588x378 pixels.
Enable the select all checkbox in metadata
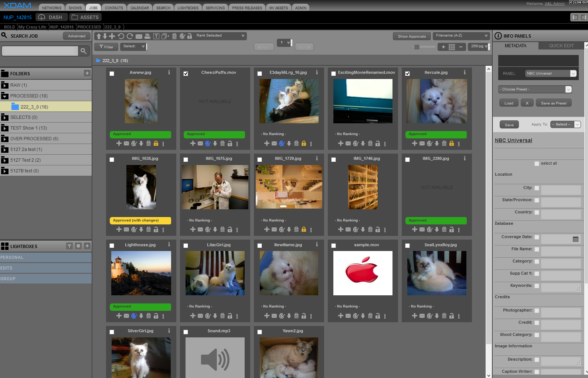pos(537,164)
